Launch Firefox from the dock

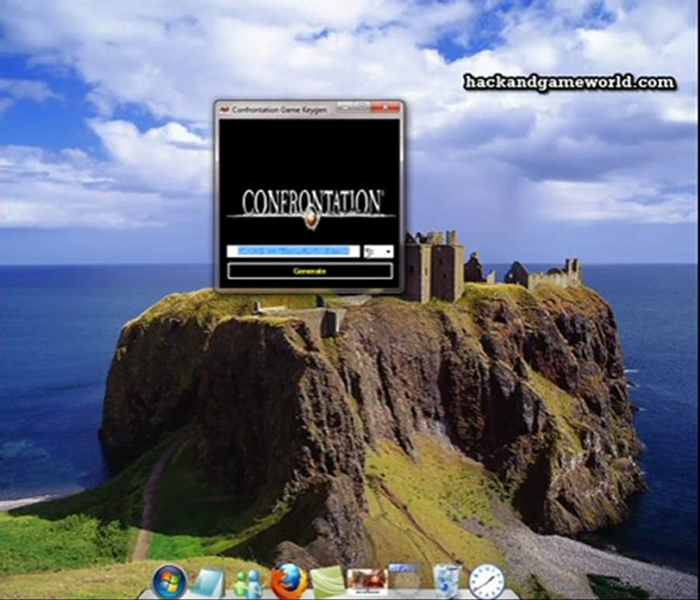(x=288, y=582)
